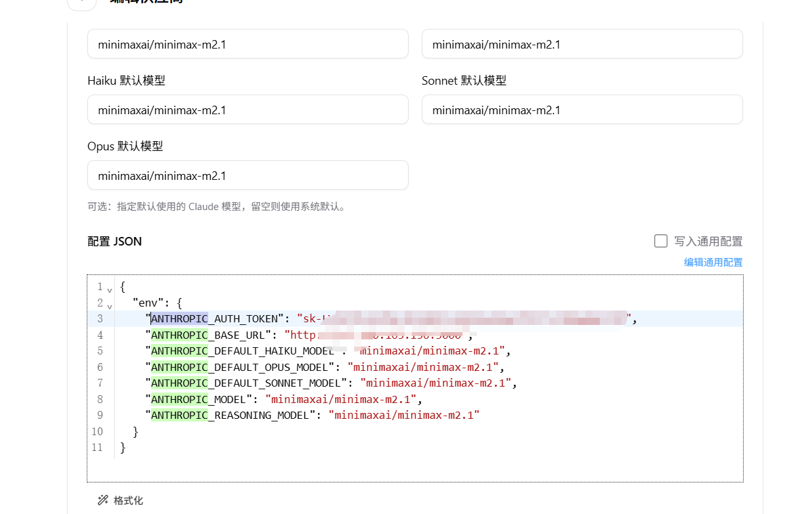The image size is (812, 514).
Task: Click the minimax-m2.1 value on line 8
Action: [x=341, y=399]
